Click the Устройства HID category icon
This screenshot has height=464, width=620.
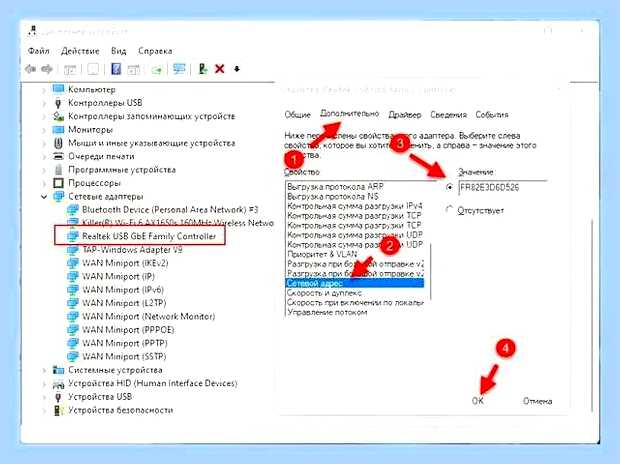coord(58,383)
